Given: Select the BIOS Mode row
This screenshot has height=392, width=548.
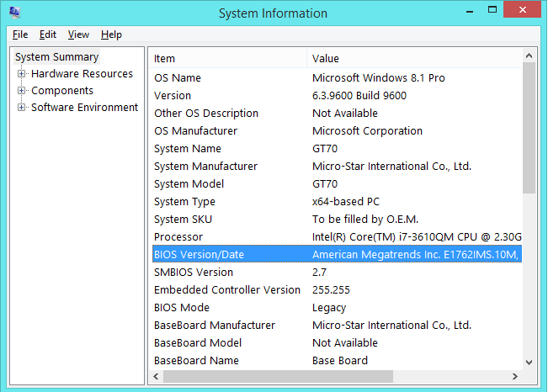Looking at the screenshot, I should (337, 307).
